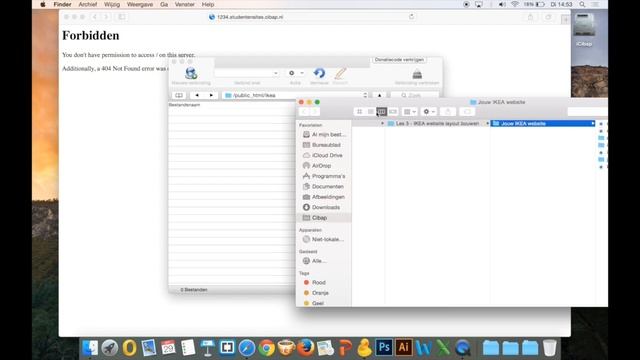640x360 pixels.
Task: Open 'Alle...' shared item in Finder sidebar
Action: pos(314,261)
